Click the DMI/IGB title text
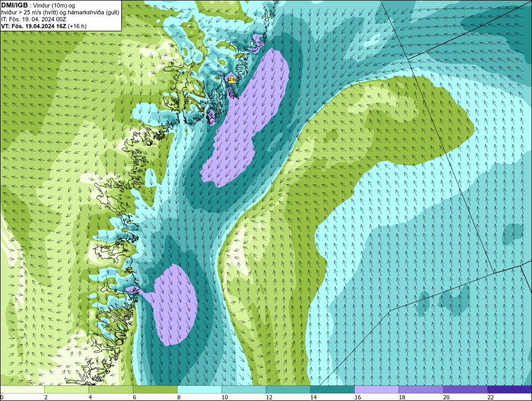 click(x=14, y=5)
